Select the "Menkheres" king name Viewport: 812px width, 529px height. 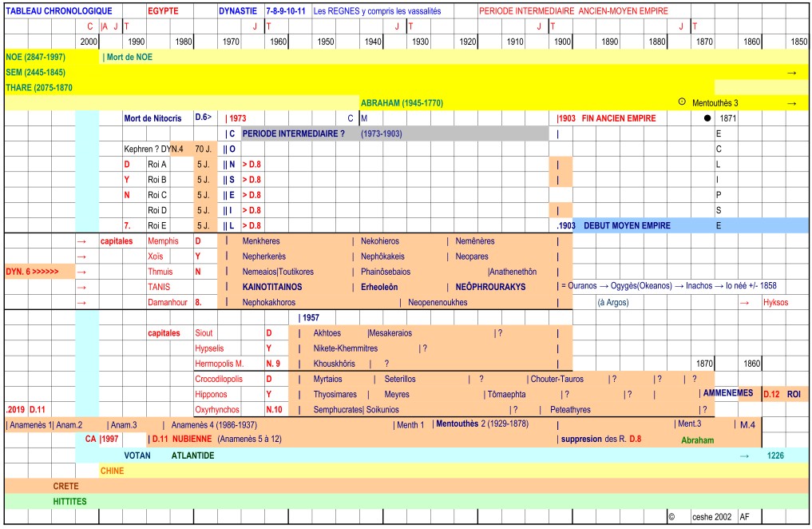(x=261, y=241)
